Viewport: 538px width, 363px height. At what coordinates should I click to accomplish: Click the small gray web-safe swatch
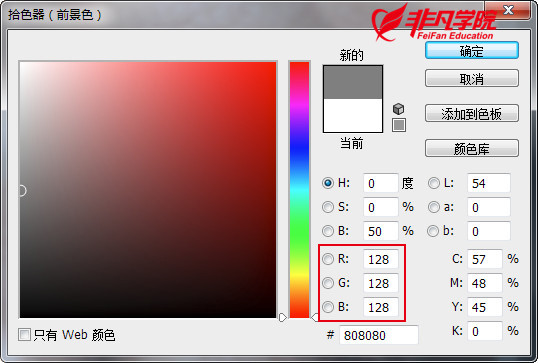click(x=399, y=125)
